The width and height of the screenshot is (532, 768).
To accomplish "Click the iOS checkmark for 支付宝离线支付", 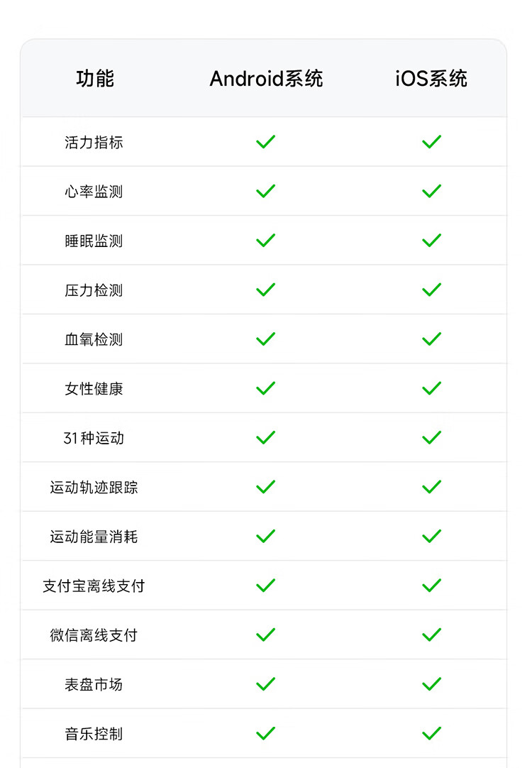I will (x=431, y=586).
